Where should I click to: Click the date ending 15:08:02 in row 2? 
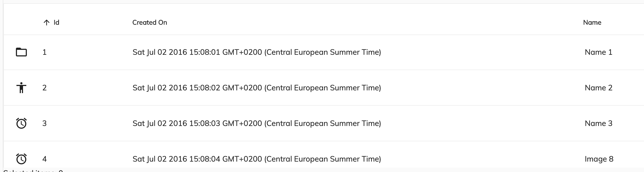[257, 88]
